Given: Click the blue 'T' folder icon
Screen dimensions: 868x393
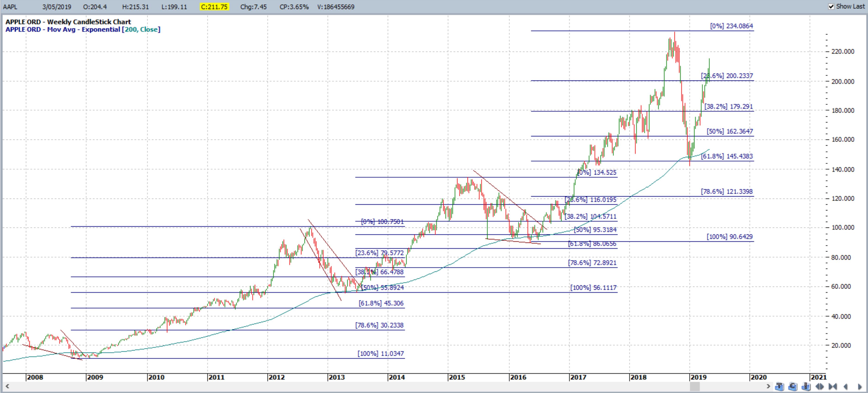Looking at the screenshot, I should point(779,387).
